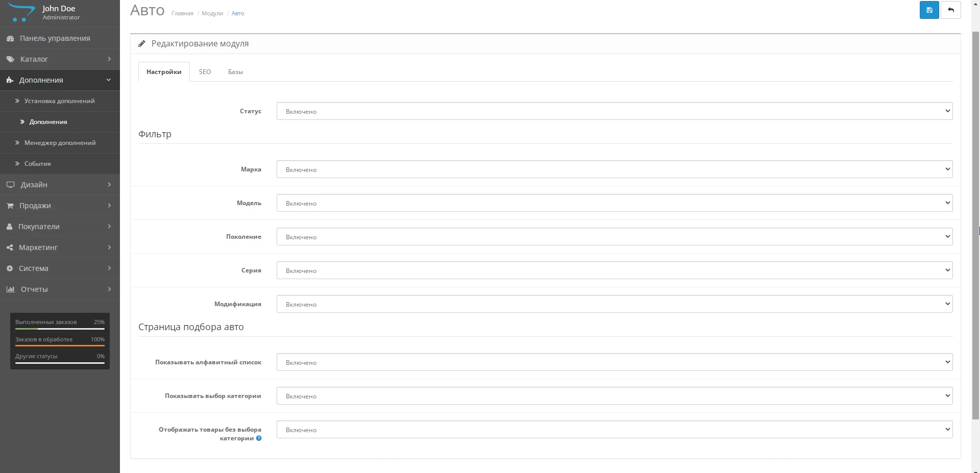Switch to the SEO tab
This screenshot has width=980, height=473.
click(x=205, y=72)
